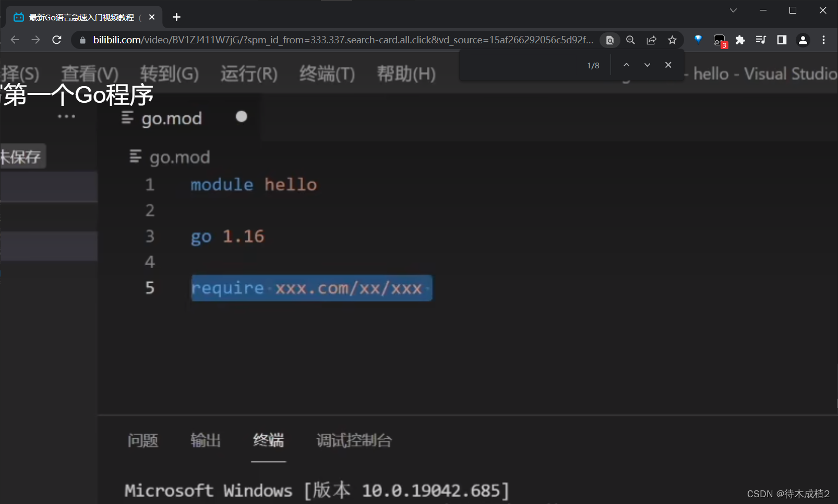Click the 未保存 badge in sidebar
This screenshot has height=504, width=838.
[22, 157]
